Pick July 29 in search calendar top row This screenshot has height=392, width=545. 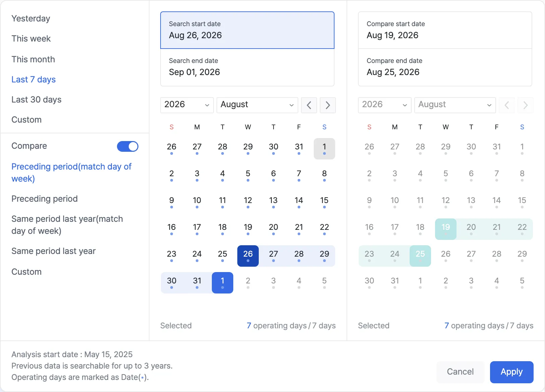tap(248, 149)
